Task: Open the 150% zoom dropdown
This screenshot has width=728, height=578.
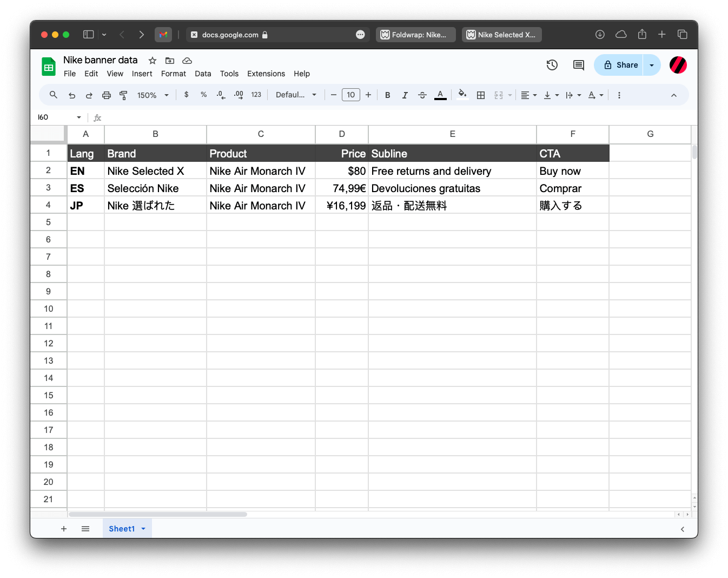Action: point(153,95)
